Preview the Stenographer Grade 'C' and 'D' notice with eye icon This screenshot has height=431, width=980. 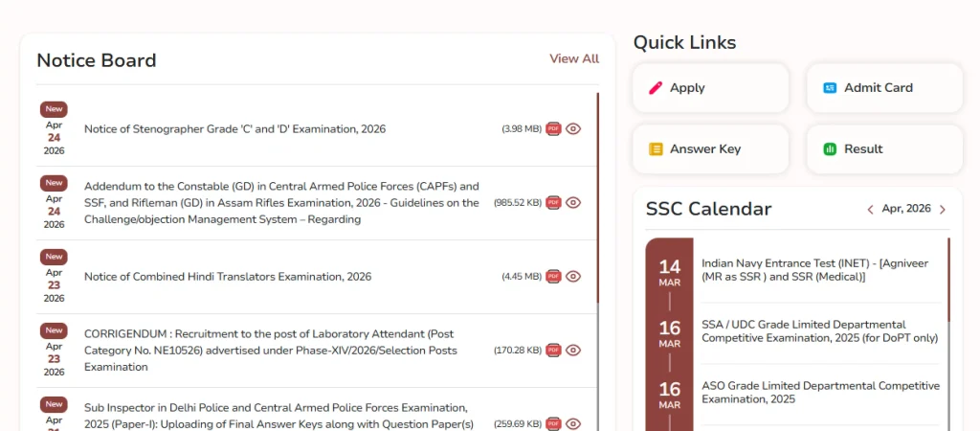pos(573,129)
